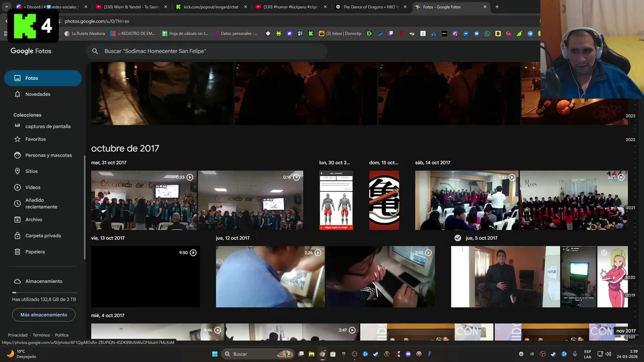Viewport: 644px width, 362px height.
Task: Open File Explorer from taskbar
Action: click(x=311, y=354)
